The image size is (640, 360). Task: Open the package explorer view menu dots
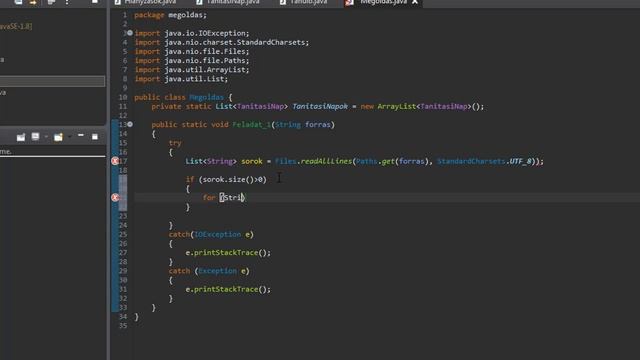coord(67,2)
